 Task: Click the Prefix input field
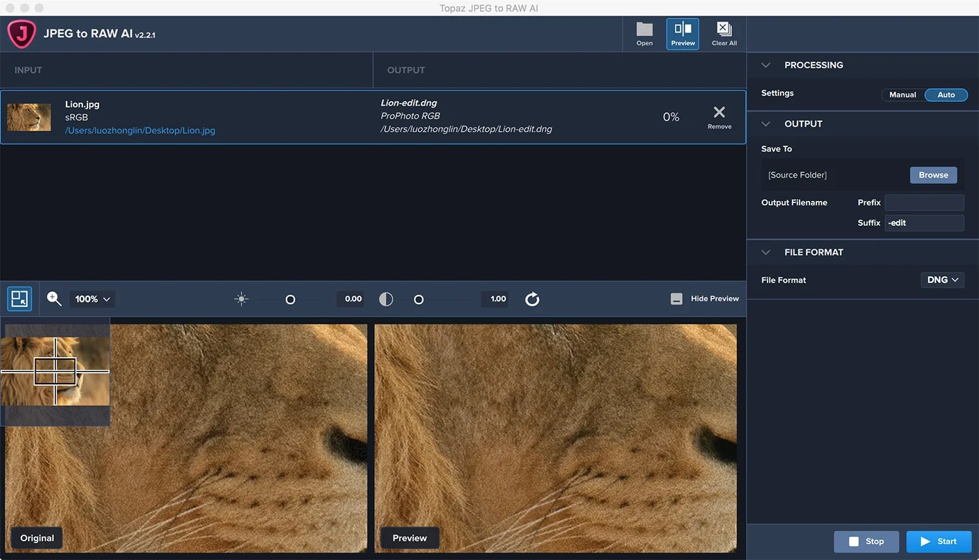924,202
